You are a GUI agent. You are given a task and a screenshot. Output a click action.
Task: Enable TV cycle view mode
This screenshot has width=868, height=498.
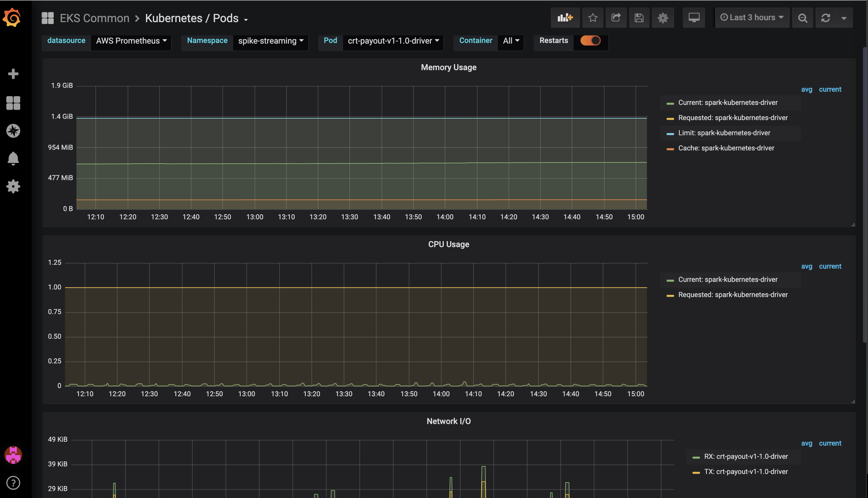[x=694, y=17]
